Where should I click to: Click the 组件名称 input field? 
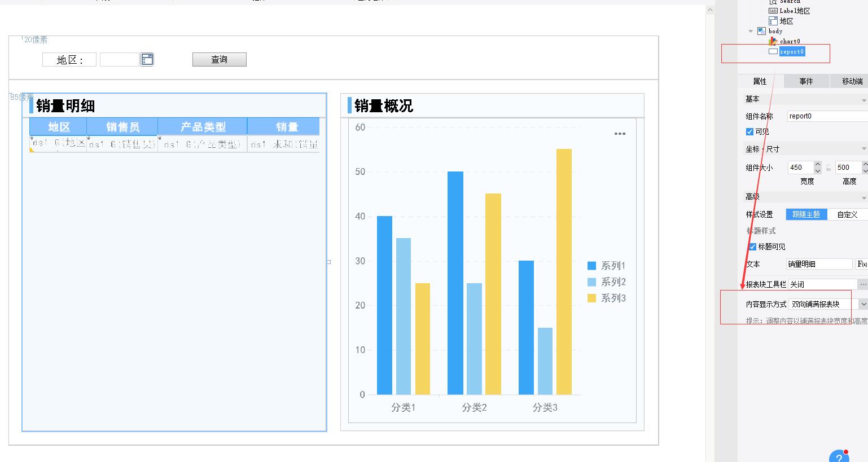(827, 116)
